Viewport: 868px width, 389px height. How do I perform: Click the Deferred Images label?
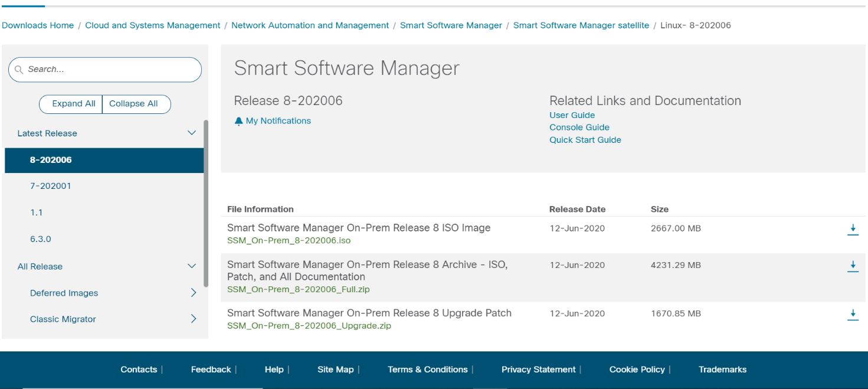[x=64, y=293]
